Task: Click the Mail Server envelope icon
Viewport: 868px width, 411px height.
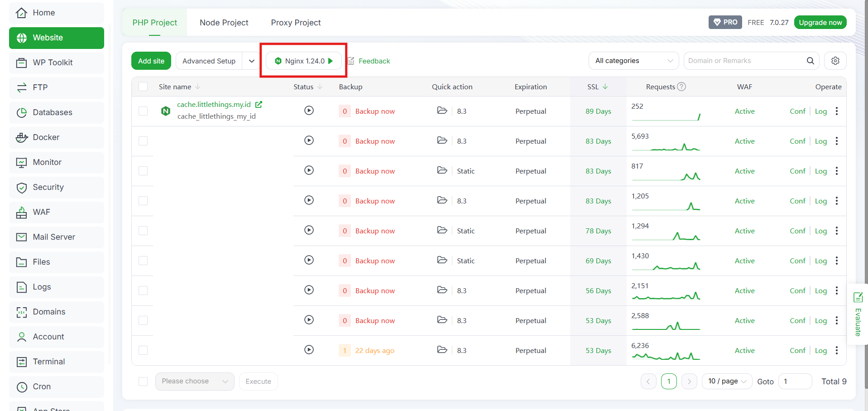Action: [x=21, y=237]
